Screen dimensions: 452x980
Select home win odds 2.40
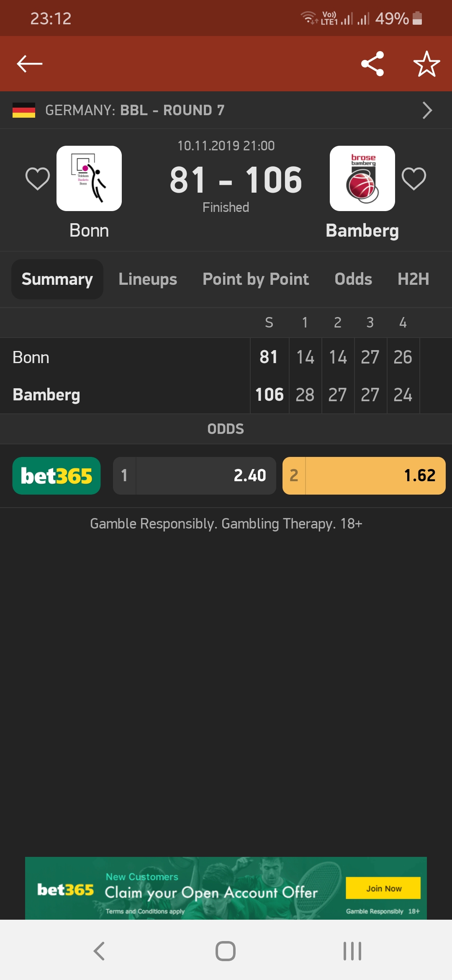coord(195,476)
